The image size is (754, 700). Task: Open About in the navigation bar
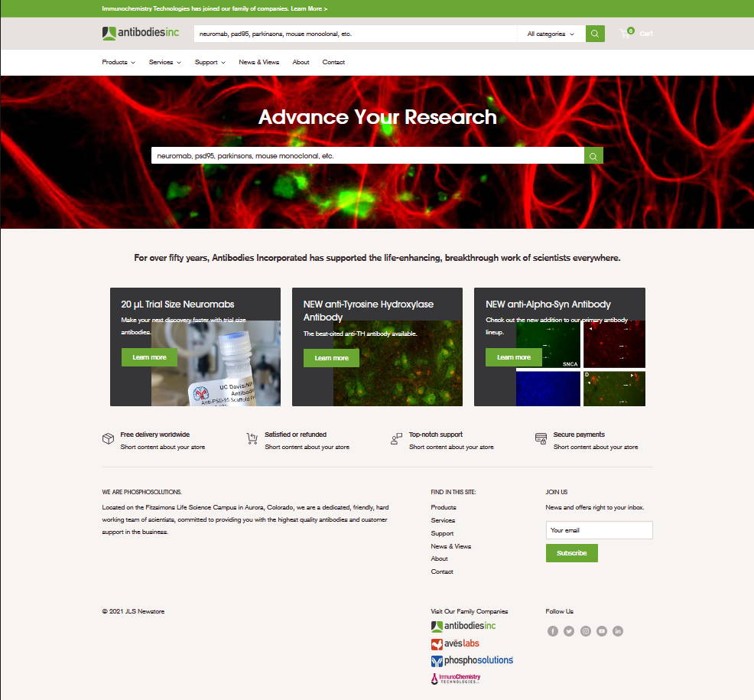point(301,62)
